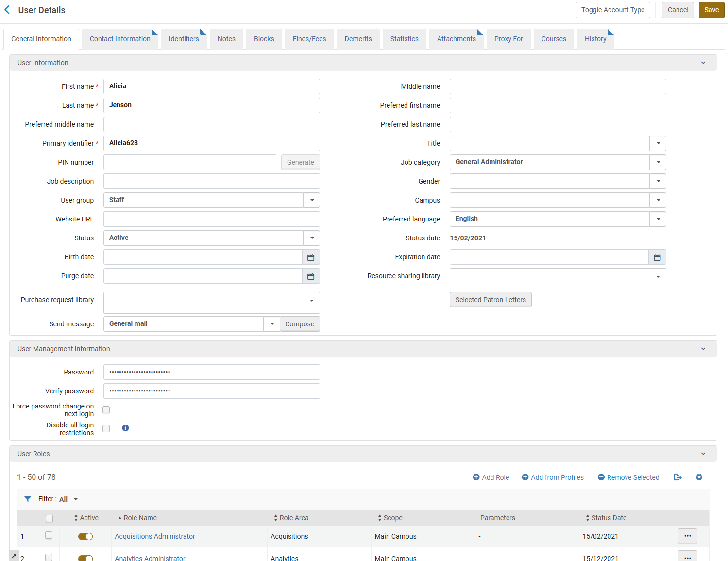Click the Save button
This screenshot has height=561, width=728.
click(x=711, y=10)
